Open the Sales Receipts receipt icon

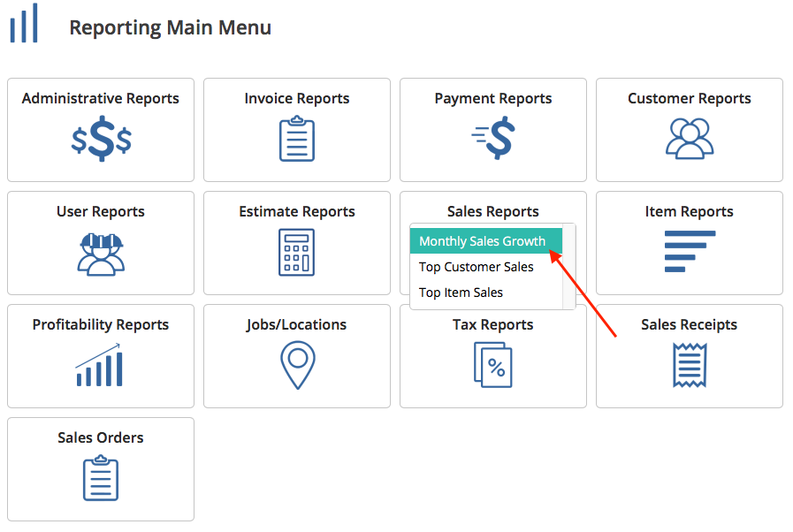pyautogui.click(x=690, y=366)
